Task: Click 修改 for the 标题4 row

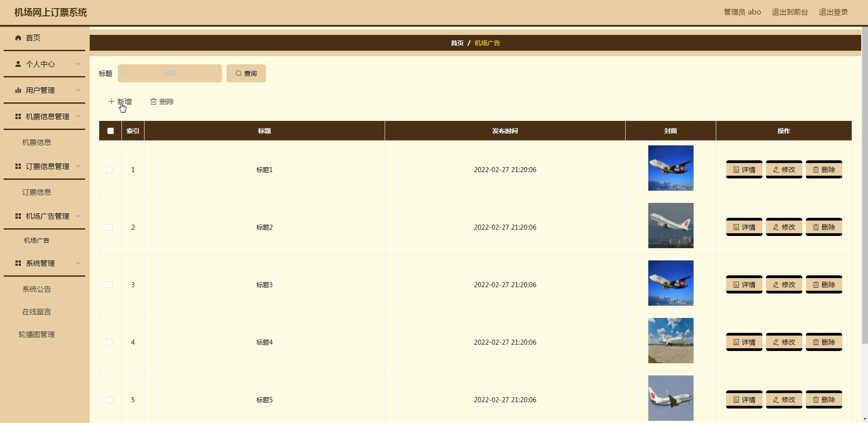Action: tap(784, 342)
